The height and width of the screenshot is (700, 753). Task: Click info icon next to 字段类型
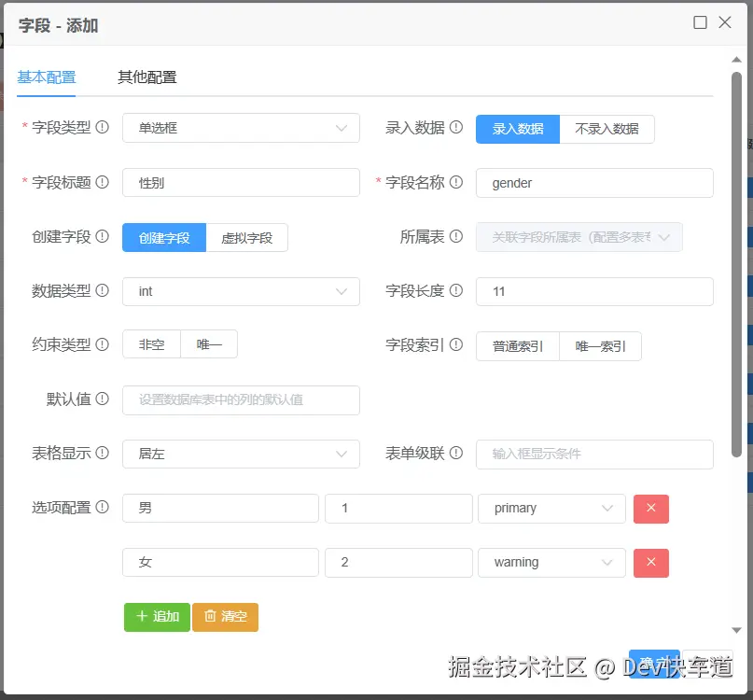(x=103, y=127)
